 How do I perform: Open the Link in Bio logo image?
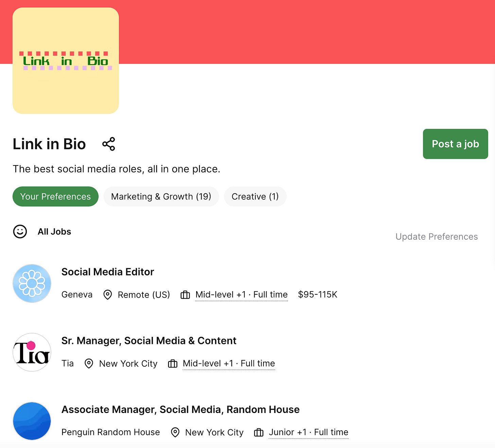pyautogui.click(x=66, y=61)
